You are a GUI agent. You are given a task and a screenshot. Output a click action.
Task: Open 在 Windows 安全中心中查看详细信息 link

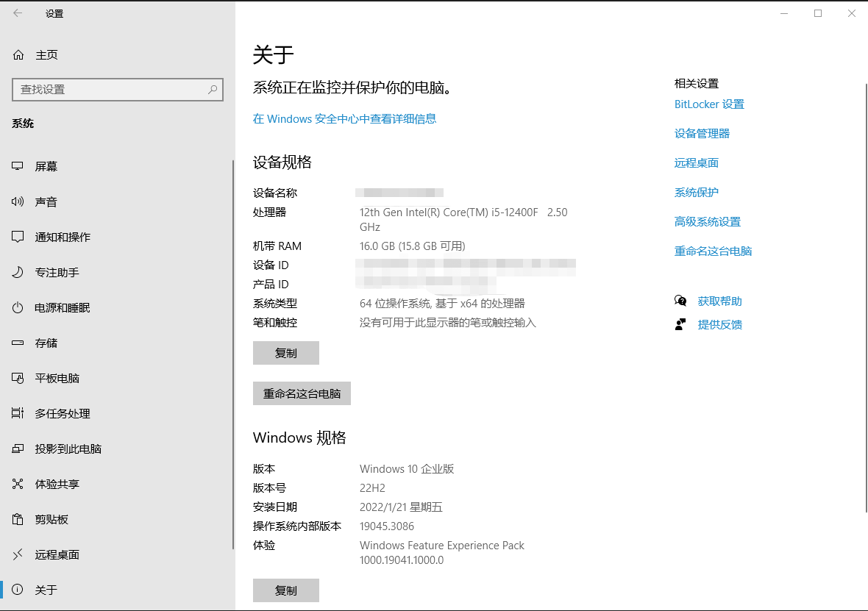click(x=344, y=119)
